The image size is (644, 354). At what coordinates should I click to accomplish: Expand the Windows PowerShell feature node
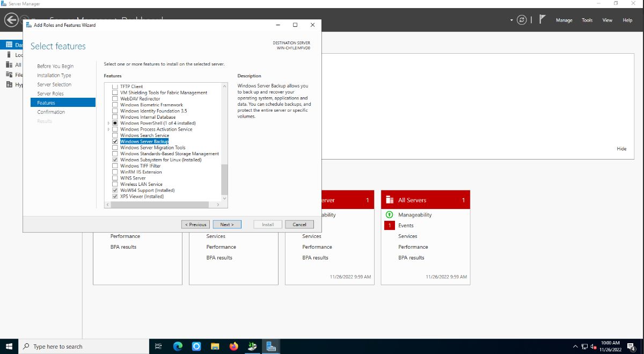pos(108,123)
